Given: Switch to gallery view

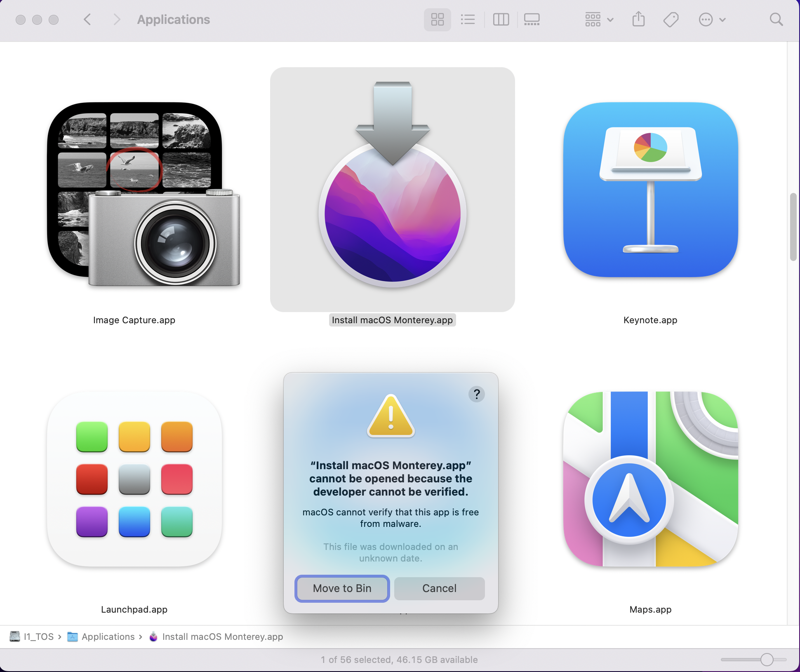Looking at the screenshot, I should click(x=532, y=19).
